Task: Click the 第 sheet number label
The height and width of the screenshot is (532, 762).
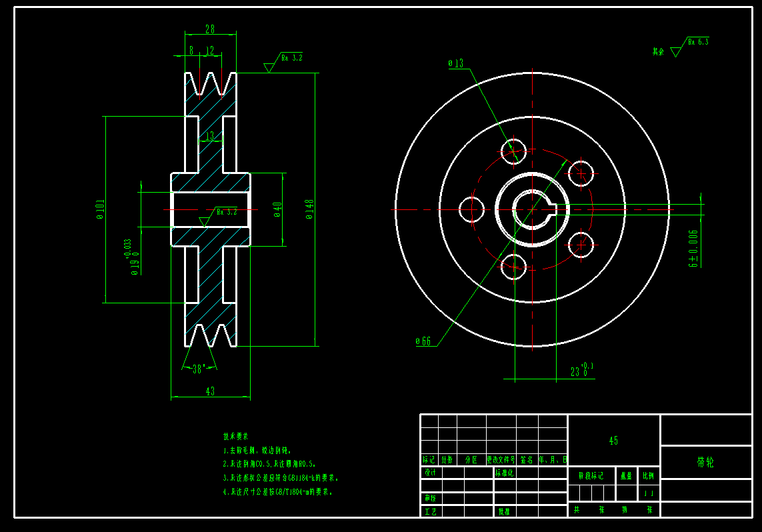Action: click(625, 509)
